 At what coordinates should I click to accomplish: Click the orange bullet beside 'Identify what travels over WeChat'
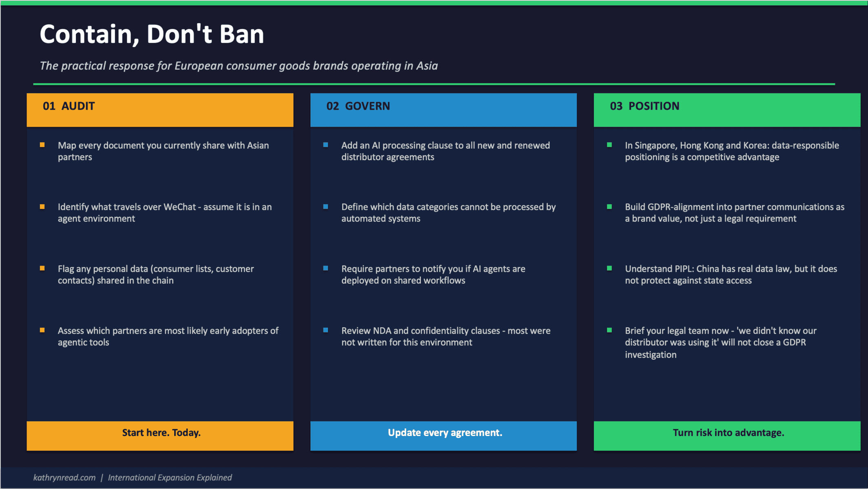click(42, 206)
